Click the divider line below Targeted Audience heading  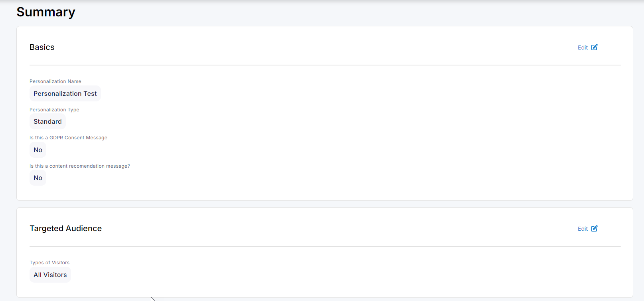pyautogui.click(x=325, y=246)
